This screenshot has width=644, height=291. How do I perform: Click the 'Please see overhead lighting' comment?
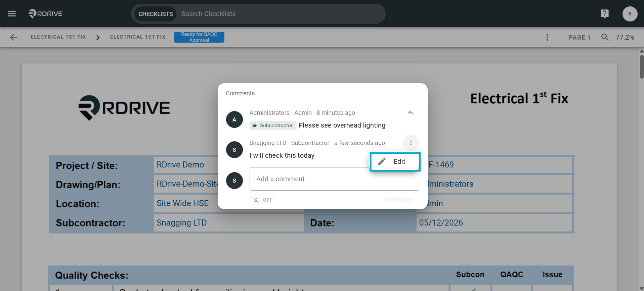[x=342, y=126]
